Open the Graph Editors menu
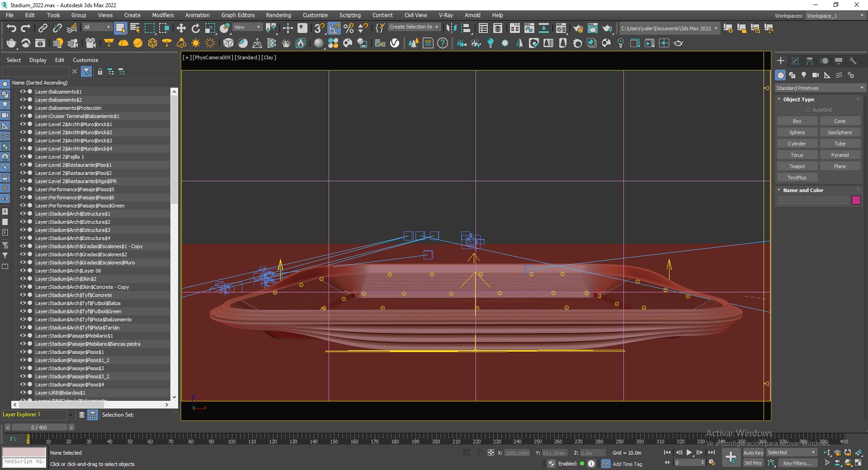The height and width of the screenshot is (470, 868). (x=238, y=15)
